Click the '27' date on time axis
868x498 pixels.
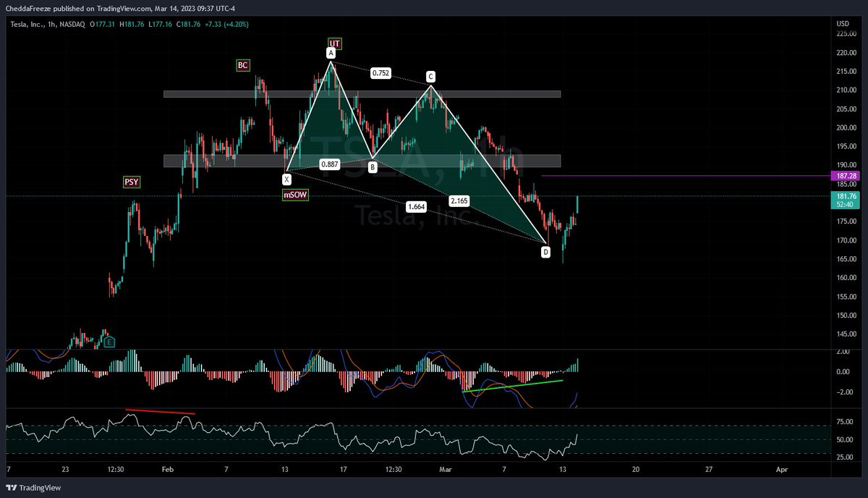click(708, 469)
